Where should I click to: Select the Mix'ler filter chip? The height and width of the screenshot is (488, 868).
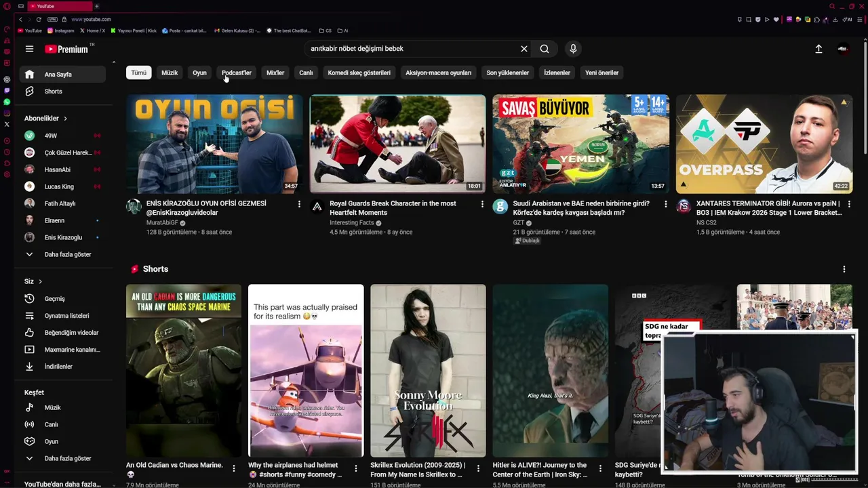click(275, 73)
